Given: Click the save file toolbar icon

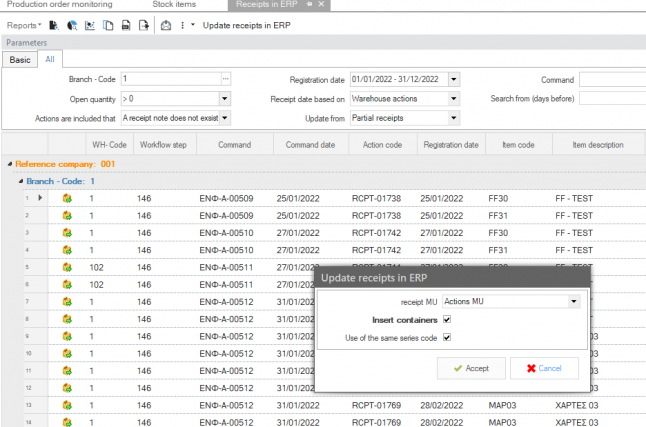Looking at the screenshot, I should tap(126, 26).
